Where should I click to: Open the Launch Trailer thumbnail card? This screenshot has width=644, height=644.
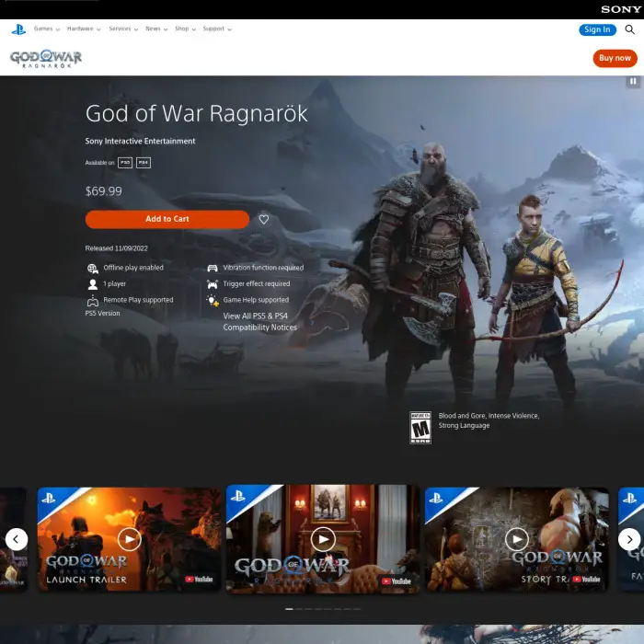[129, 539]
